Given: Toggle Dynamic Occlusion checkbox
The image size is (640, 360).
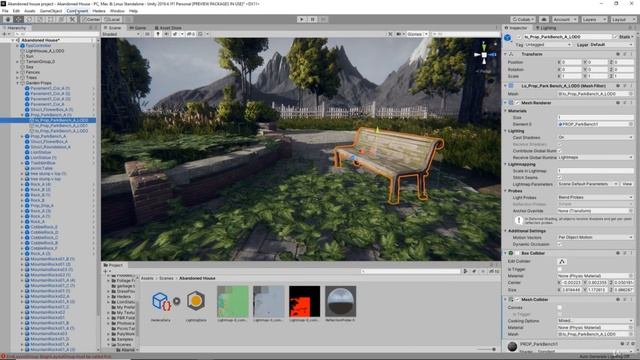Looking at the screenshot, I should pos(560,244).
